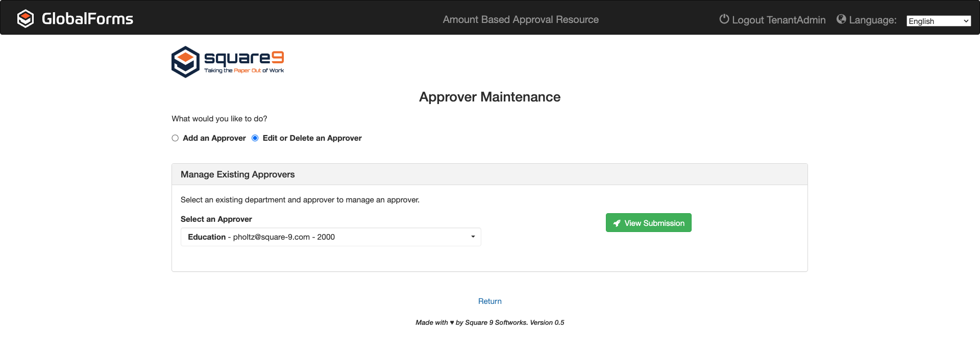Click Amount Based Approval Resource title

tap(520, 19)
